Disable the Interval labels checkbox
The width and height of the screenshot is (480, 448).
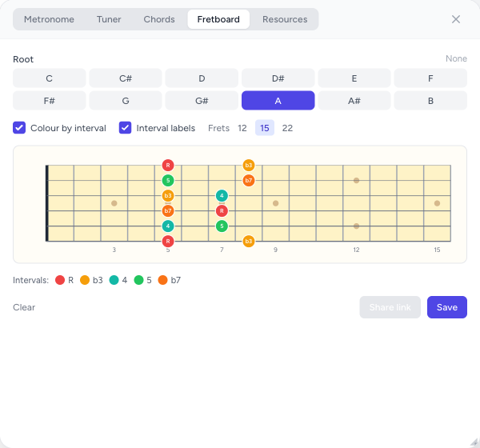126,128
